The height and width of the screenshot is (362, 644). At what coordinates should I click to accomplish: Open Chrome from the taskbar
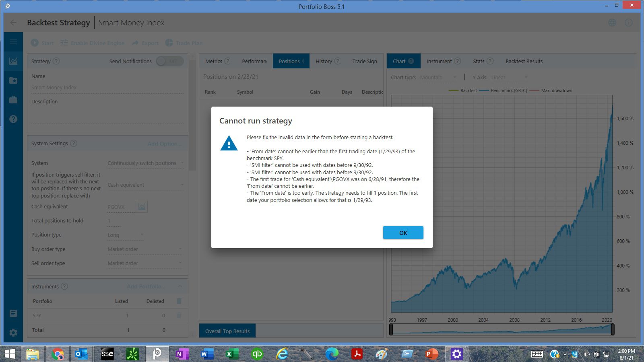tap(58, 354)
